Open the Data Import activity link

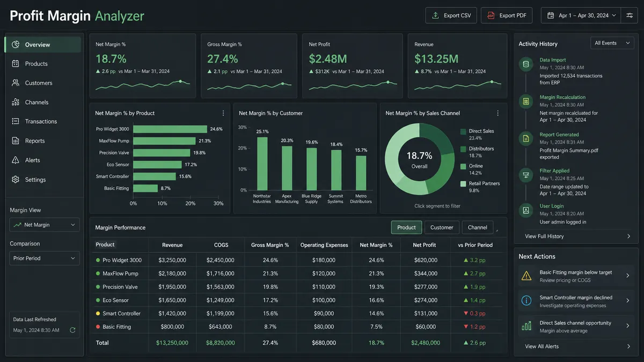(553, 60)
